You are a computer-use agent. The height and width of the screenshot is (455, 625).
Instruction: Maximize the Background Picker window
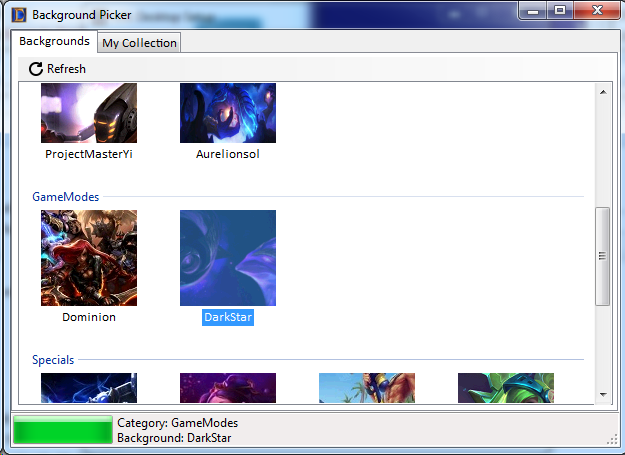[560, 11]
